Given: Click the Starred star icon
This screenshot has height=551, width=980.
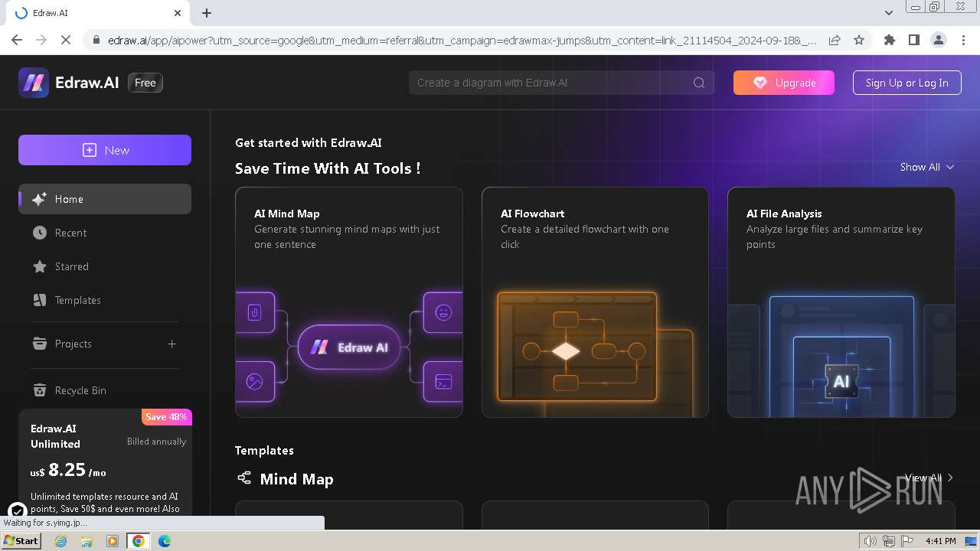Looking at the screenshot, I should [40, 266].
